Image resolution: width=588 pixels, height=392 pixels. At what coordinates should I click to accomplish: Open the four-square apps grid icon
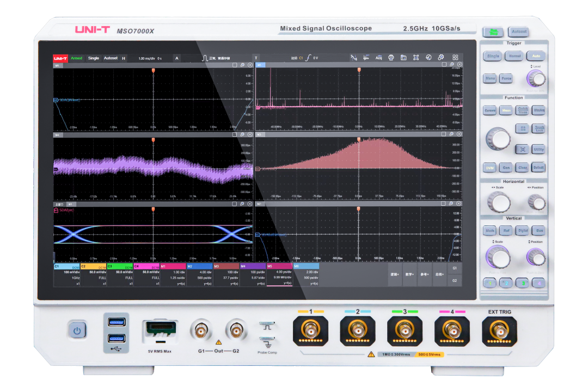point(455,57)
